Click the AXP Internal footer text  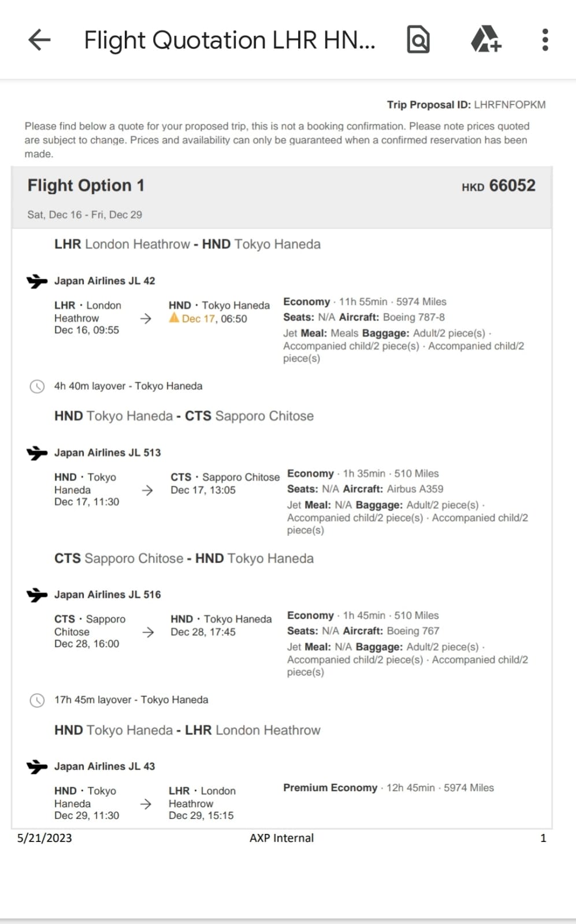coord(282,838)
